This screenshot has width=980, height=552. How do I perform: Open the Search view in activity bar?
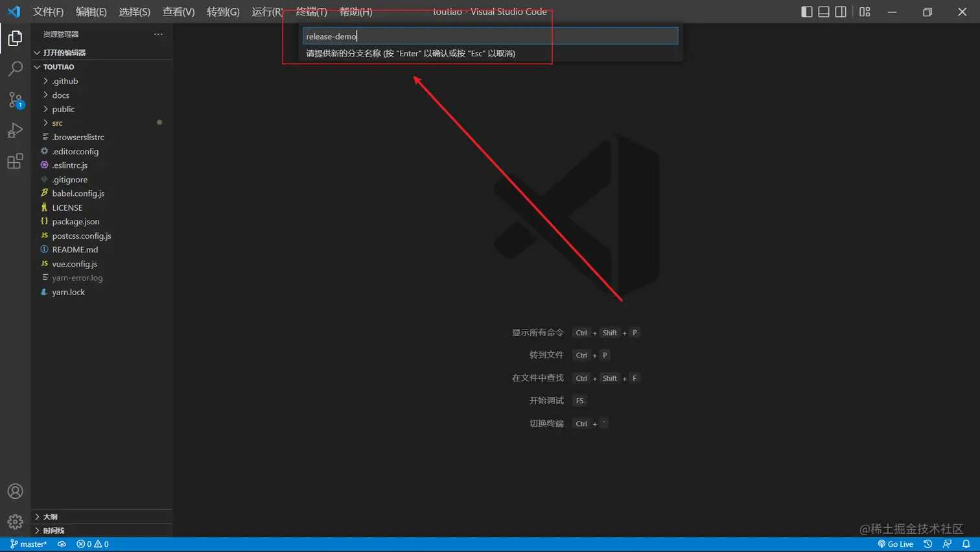point(15,69)
